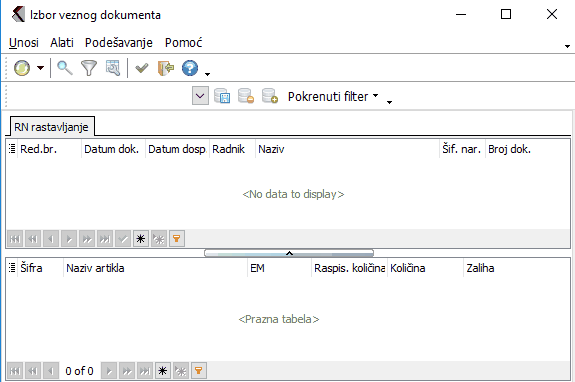Click the add filter database icon

tap(270, 96)
